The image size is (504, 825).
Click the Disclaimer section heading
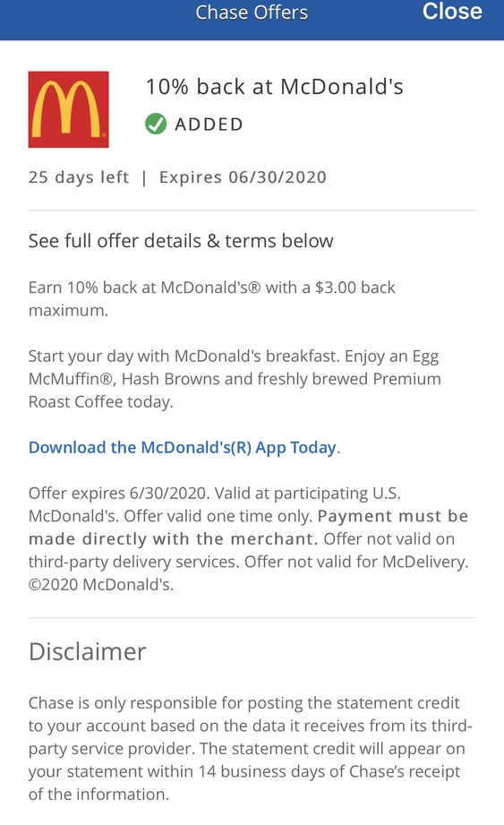click(x=87, y=652)
